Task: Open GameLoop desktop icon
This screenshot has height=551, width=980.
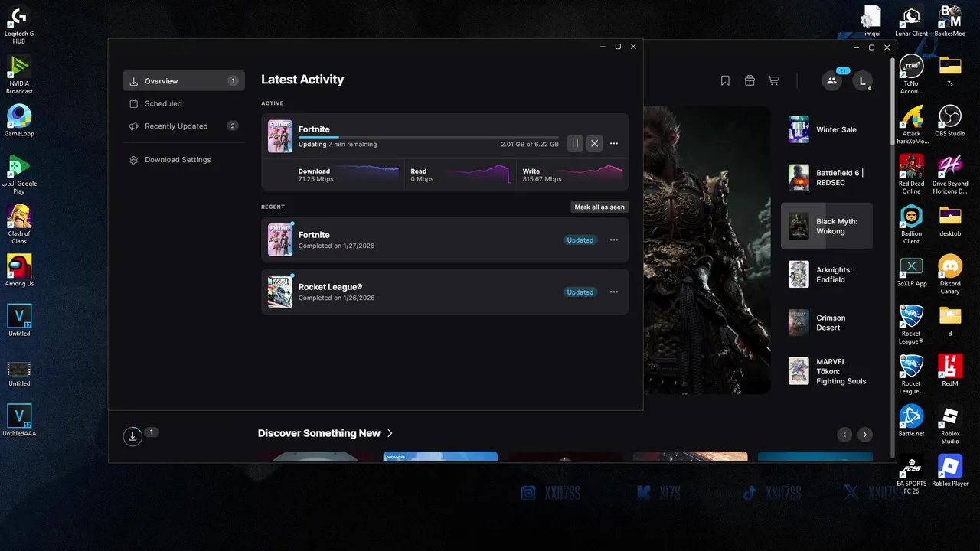Action: [19, 121]
